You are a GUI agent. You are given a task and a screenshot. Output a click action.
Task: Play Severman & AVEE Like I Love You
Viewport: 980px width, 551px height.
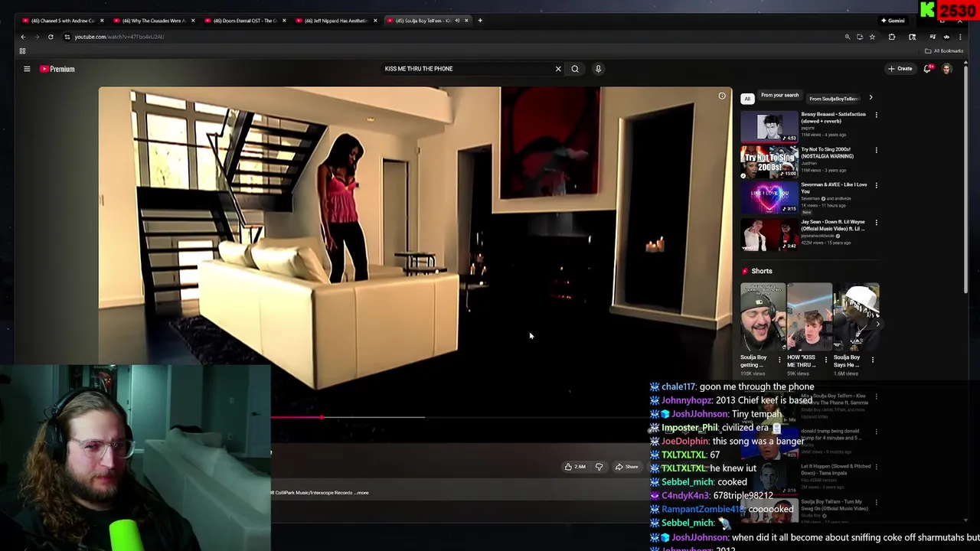tap(769, 198)
